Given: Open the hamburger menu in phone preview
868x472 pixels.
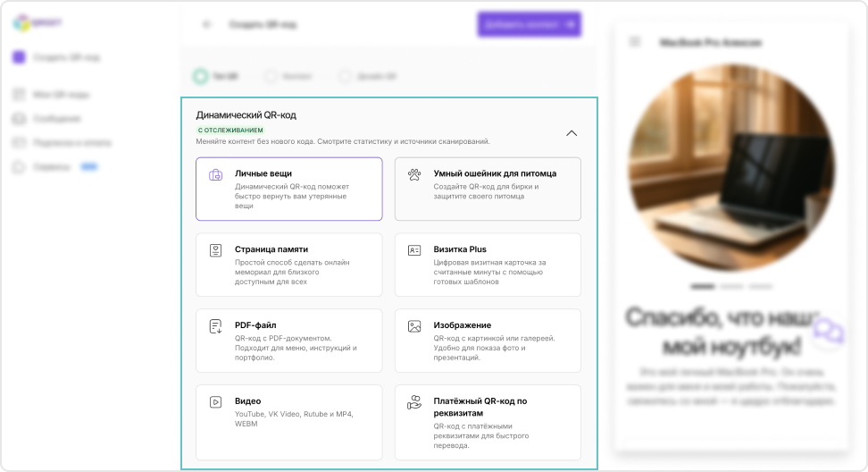Looking at the screenshot, I should pos(635,42).
